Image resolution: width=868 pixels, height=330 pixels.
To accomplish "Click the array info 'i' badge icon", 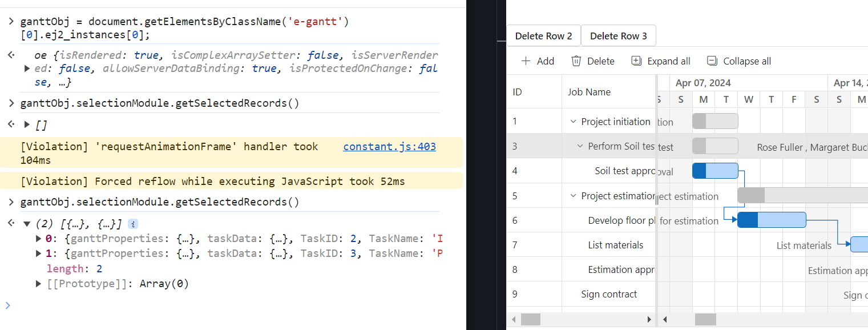I will click(x=132, y=224).
